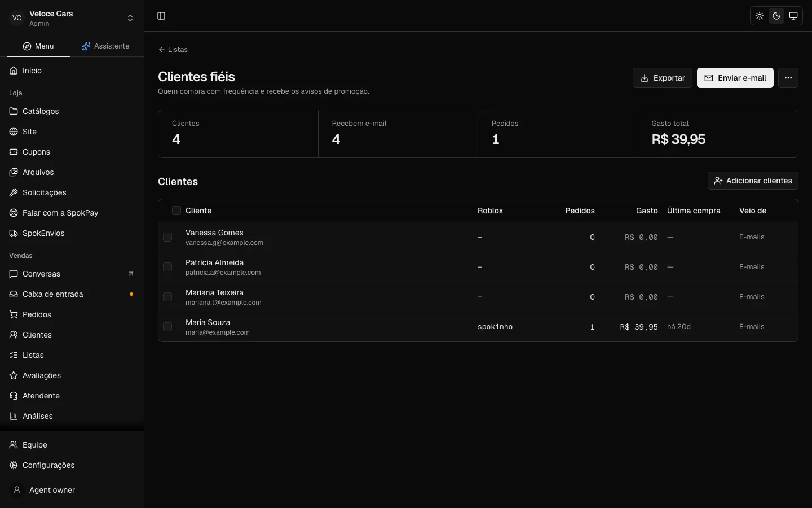Image resolution: width=812 pixels, height=508 pixels.
Task: Check the Maria Souza row checkbox
Action: coord(167,327)
